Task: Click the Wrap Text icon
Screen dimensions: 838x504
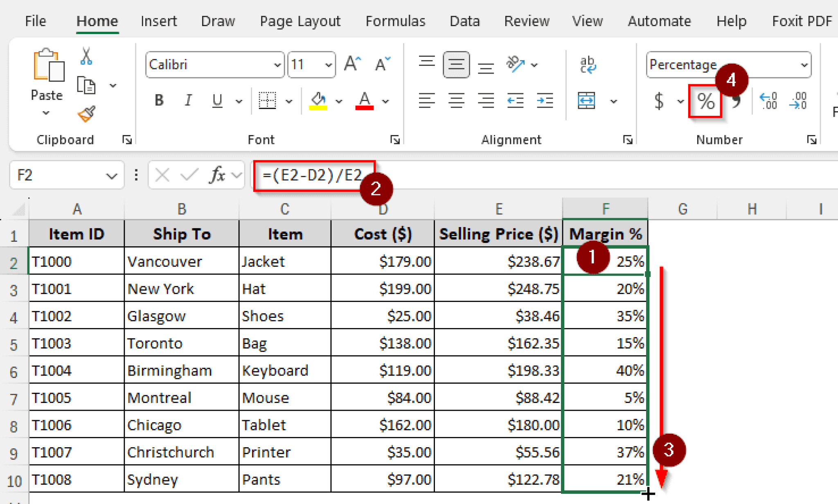Action: pyautogui.click(x=588, y=65)
